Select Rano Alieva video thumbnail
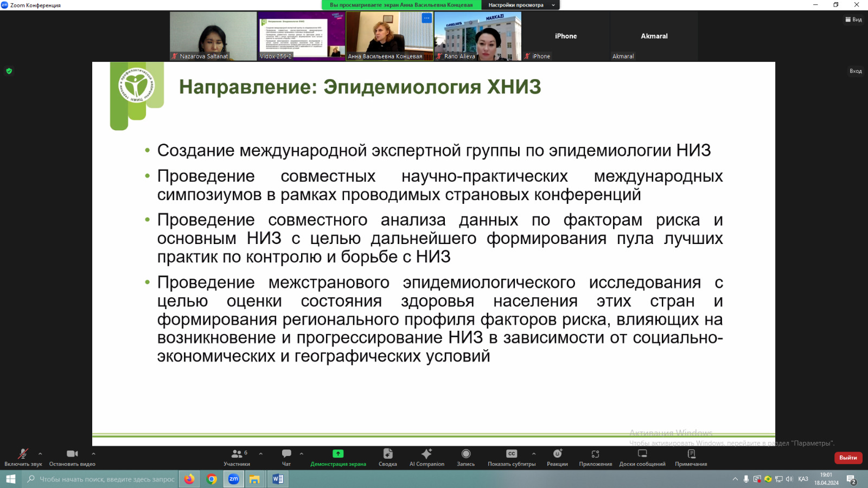Screen dimensions: 868x488 (x=477, y=36)
